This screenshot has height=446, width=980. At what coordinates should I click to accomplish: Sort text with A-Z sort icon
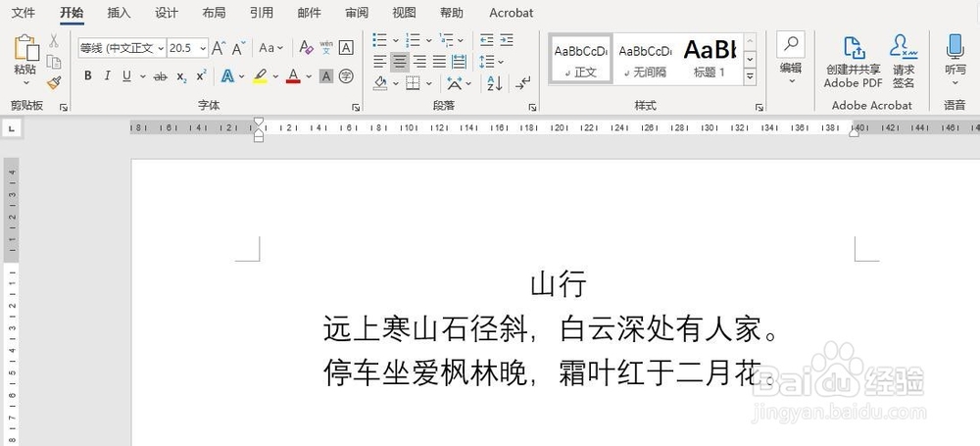tap(494, 83)
